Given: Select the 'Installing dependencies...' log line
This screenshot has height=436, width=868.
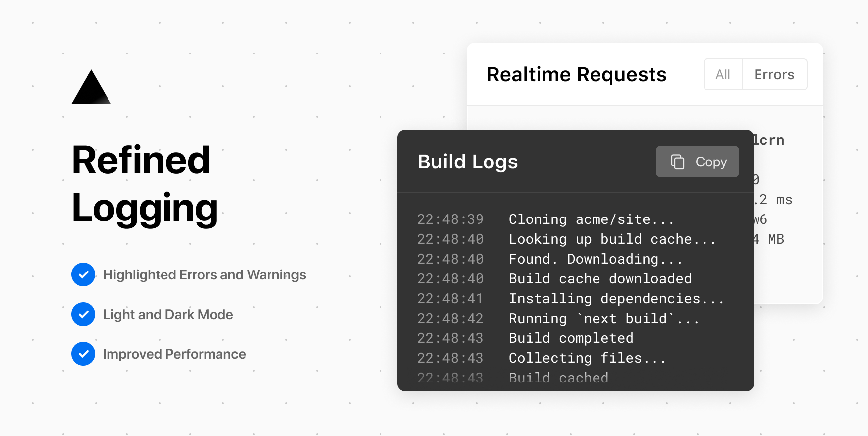Looking at the screenshot, I should click(616, 299).
